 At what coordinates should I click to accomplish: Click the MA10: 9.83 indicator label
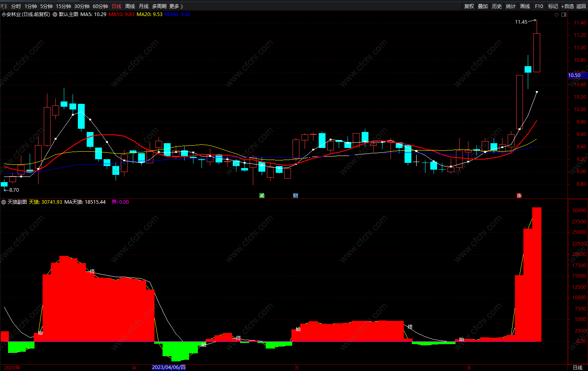[122, 14]
